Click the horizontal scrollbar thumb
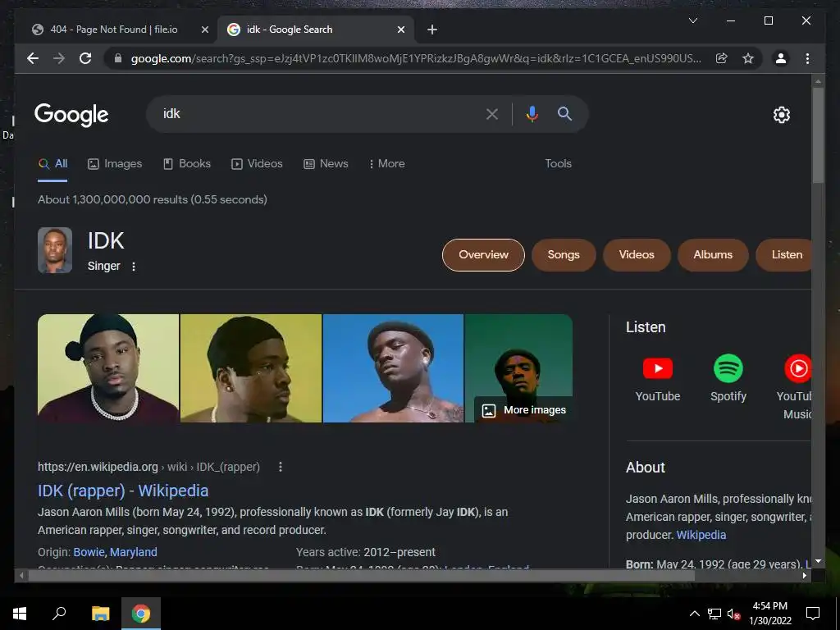The image size is (840, 630). click(x=362, y=575)
